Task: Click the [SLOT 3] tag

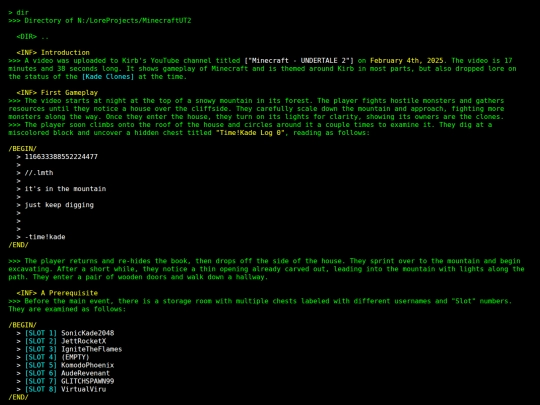Action: (x=41, y=349)
